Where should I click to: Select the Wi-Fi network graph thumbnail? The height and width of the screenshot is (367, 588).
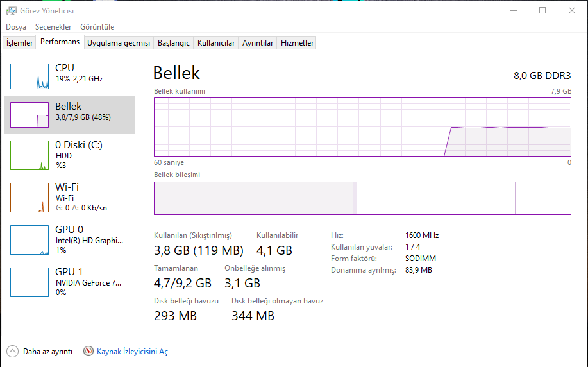pos(29,198)
